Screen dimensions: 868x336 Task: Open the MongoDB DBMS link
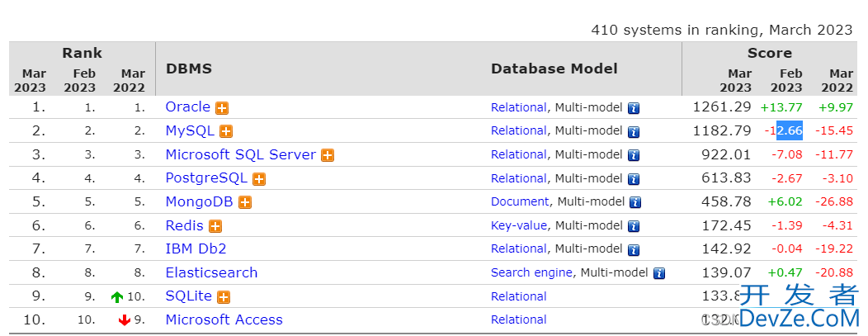200,201
